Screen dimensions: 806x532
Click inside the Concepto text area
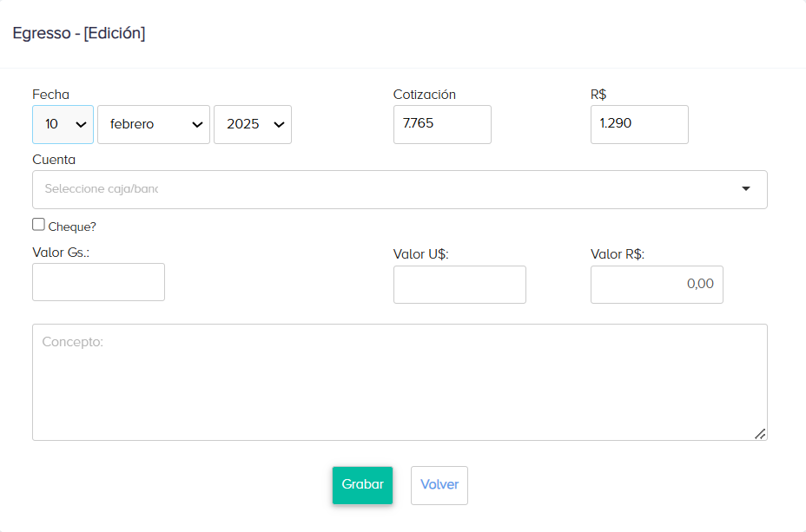(400, 382)
